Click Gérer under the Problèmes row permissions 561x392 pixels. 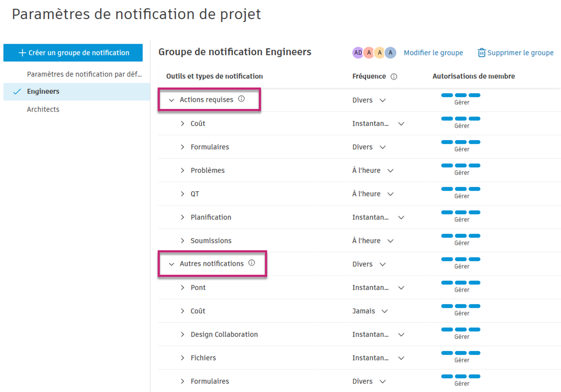[462, 172]
